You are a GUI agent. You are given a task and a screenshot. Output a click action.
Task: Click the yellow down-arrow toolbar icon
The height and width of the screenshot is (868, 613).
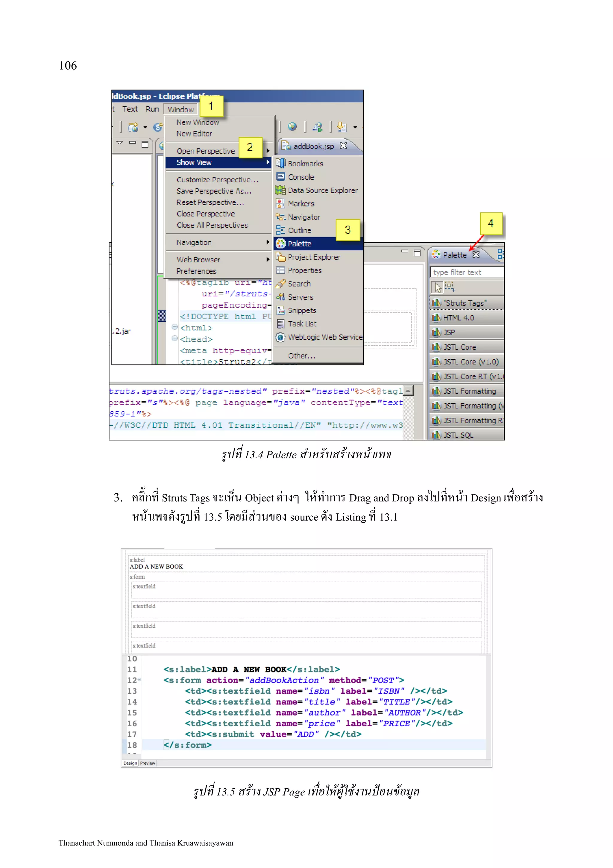coord(342,127)
